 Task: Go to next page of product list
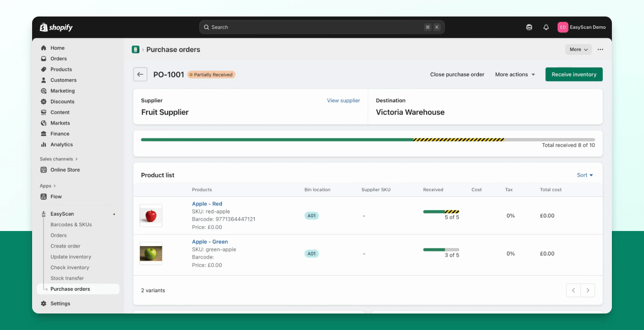pos(588,290)
